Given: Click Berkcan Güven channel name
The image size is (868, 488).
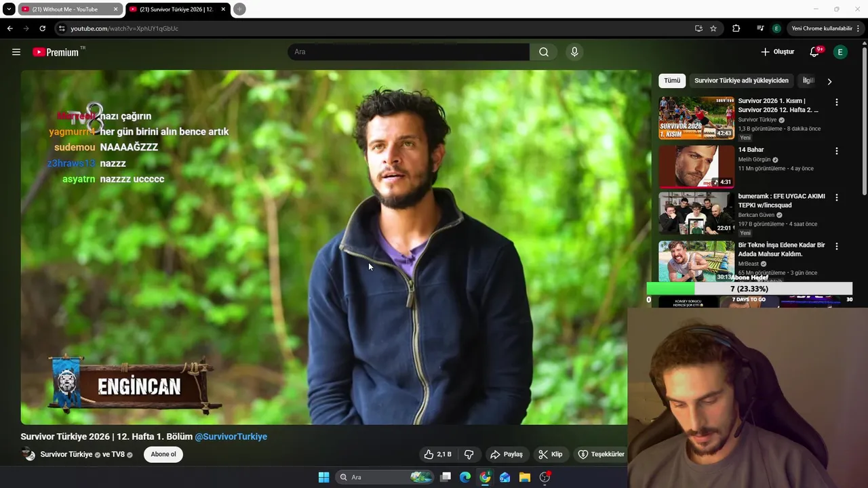Looking at the screenshot, I should pos(756,215).
